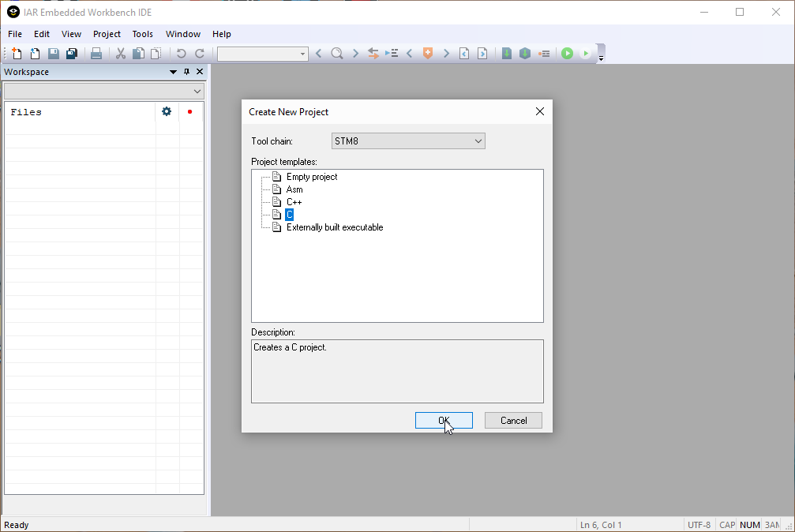Click the Compile green arrow icon

pyautogui.click(x=507, y=53)
